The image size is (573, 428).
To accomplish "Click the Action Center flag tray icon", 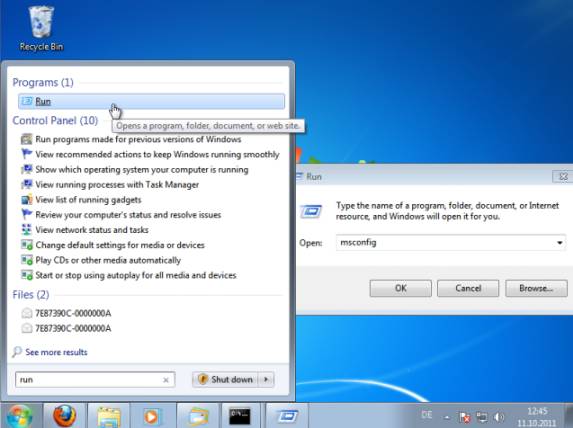I will [465, 417].
